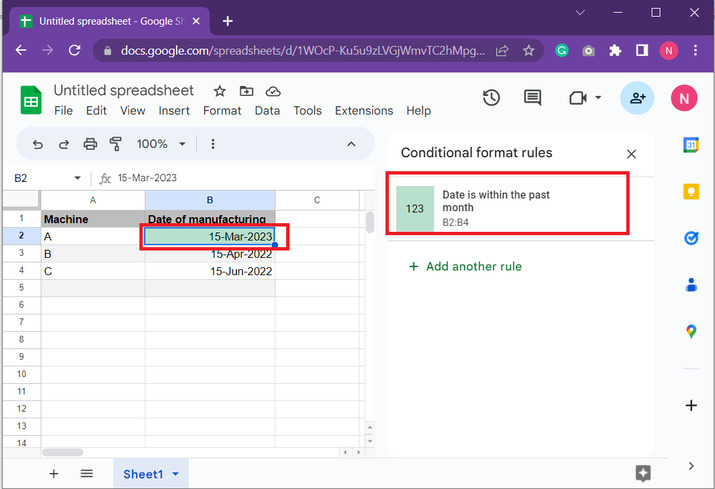Open the Google account N avatar in Sheets
The image size is (715, 489).
684,98
